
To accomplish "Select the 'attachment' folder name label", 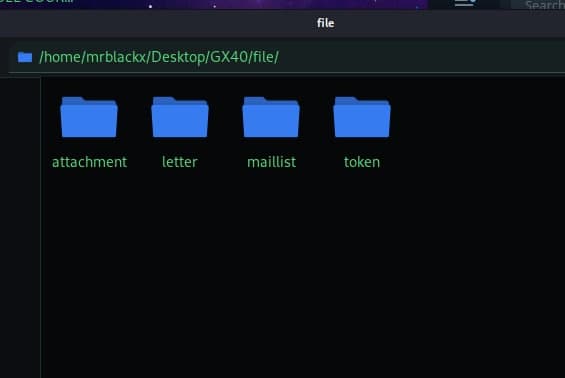I will (89, 162).
